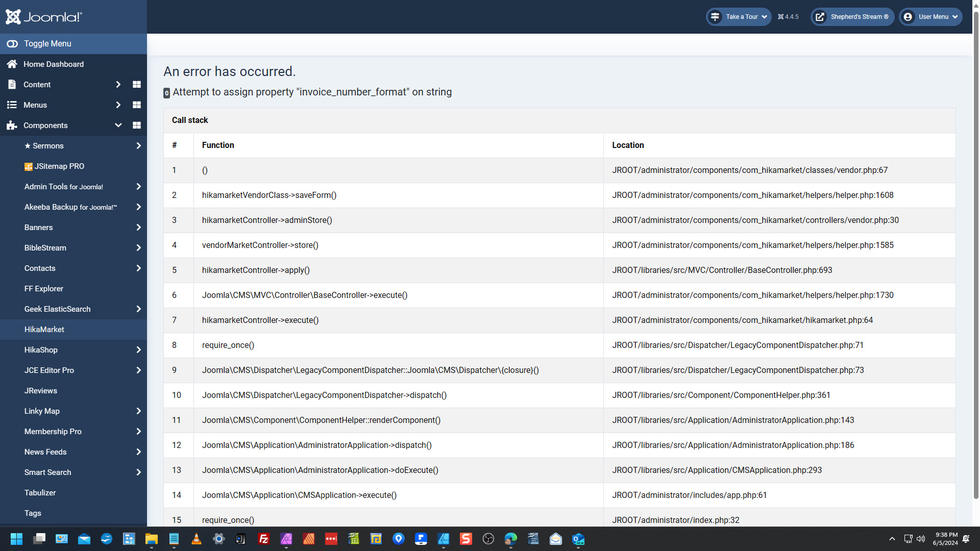This screenshot has width=980, height=551.
Task: Visit Shepherd's Stream site link
Action: (x=852, y=17)
